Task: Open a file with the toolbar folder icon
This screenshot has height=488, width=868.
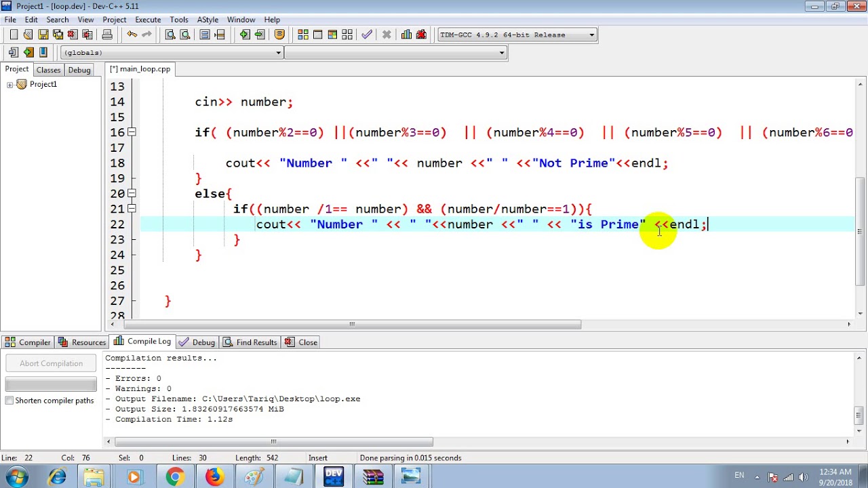Action: (28, 35)
